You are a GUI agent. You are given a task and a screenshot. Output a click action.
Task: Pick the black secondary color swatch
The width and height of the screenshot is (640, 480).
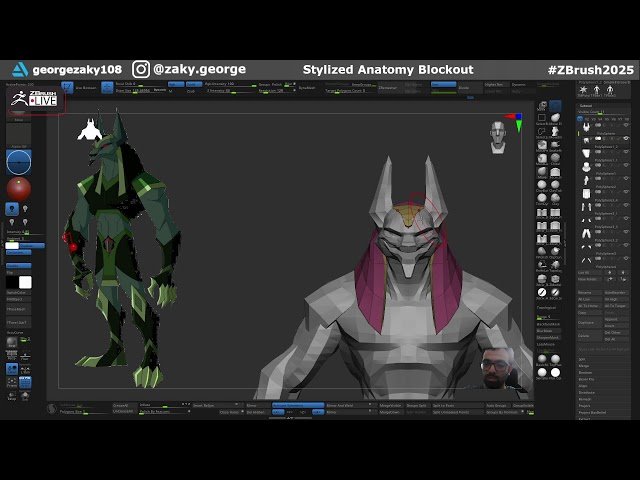click(x=12, y=282)
